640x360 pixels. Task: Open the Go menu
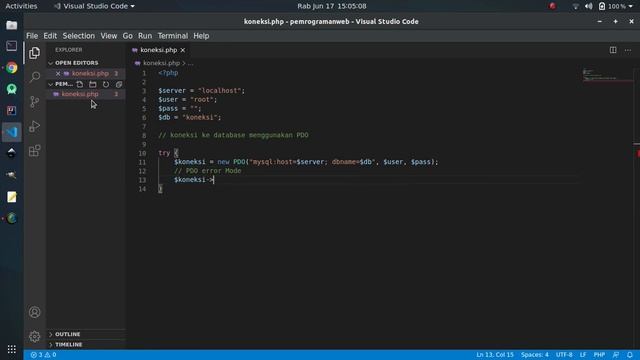pos(127,36)
